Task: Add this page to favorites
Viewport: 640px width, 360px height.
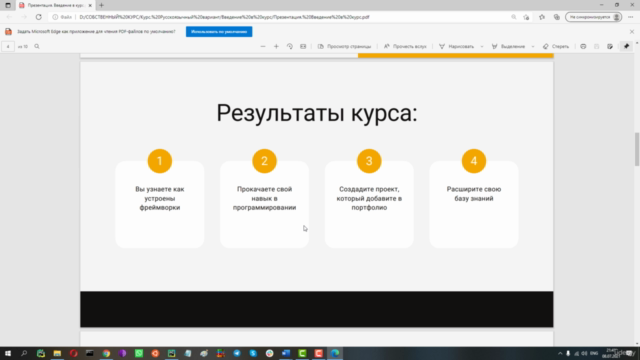Action: (526, 17)
